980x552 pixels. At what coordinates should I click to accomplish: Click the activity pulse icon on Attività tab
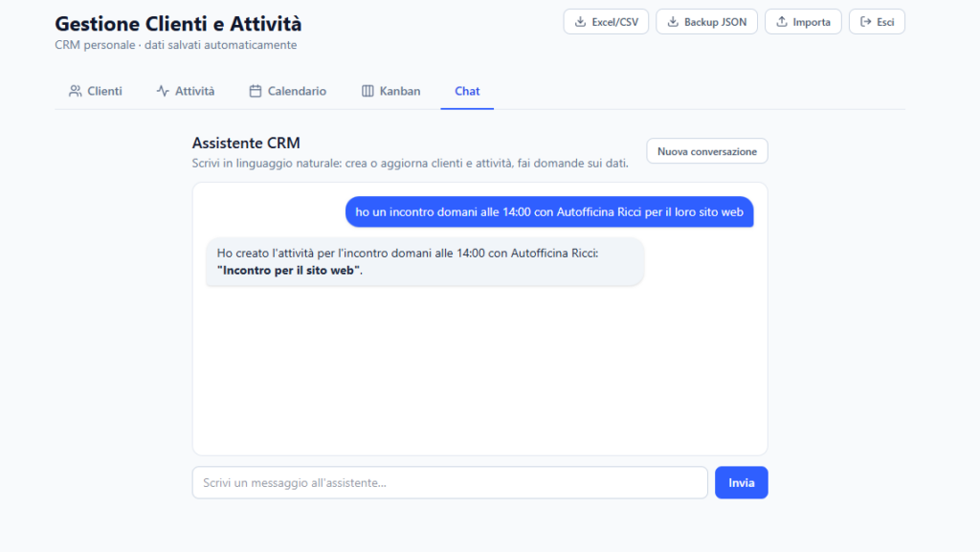tap(163, 91)
